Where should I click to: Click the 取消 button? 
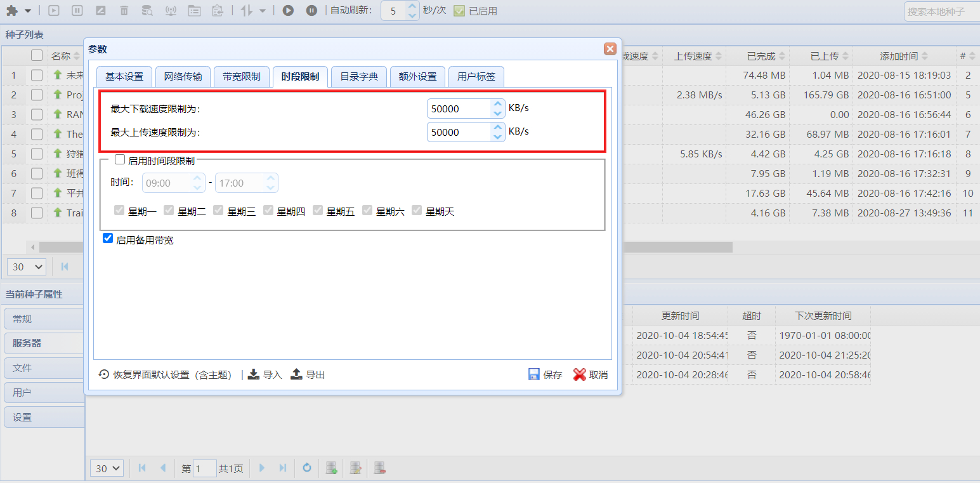point(591,374)
